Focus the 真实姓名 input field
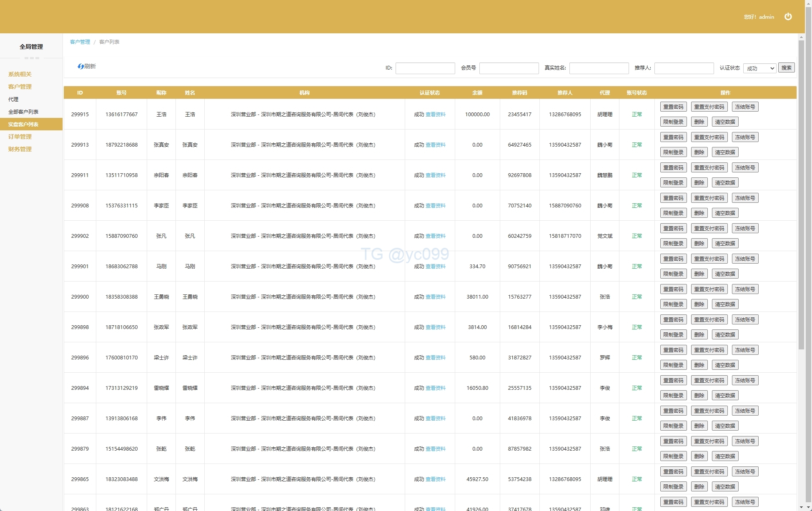Image resolution: width=812 pixels, height=511 pixels. (599, 68)
